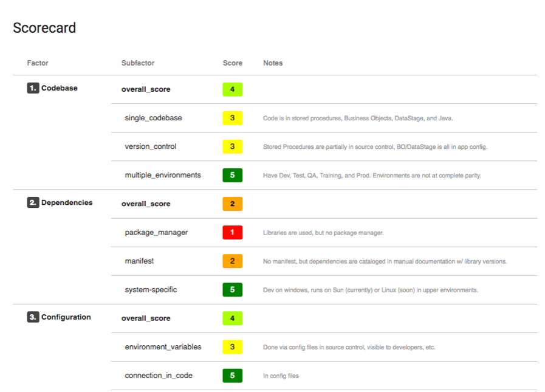
Task: Click the Notes column header
Action: [273, 63]
